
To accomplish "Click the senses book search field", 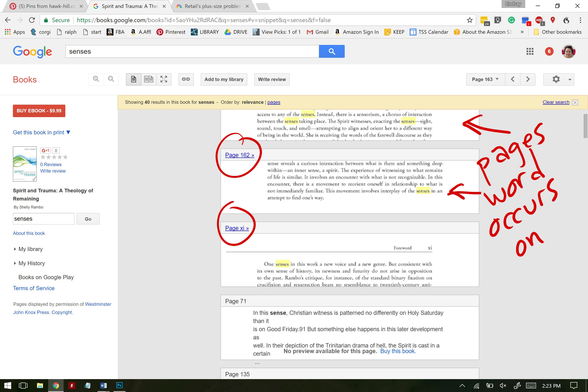I will click(43, 219).
